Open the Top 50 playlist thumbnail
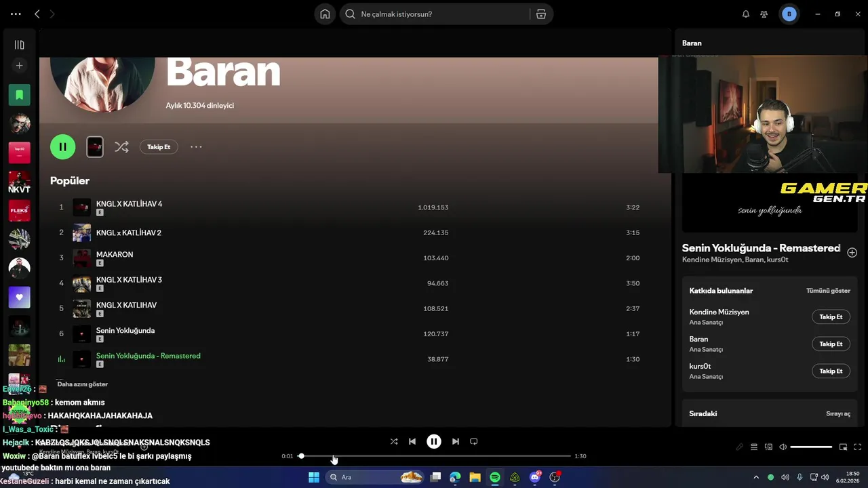The width and height of the screenshot is (868, 488). pyautogui.click(x=19, y=152)
